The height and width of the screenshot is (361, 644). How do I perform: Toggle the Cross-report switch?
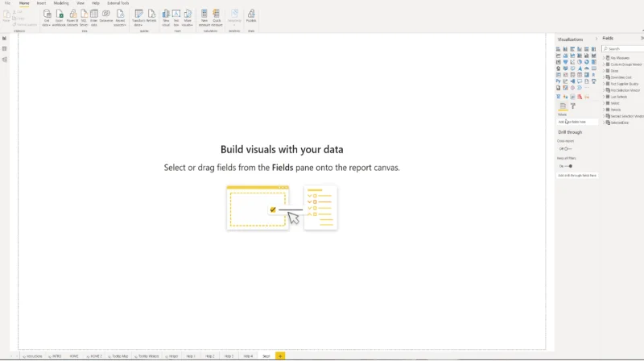(x=568, y=149)
